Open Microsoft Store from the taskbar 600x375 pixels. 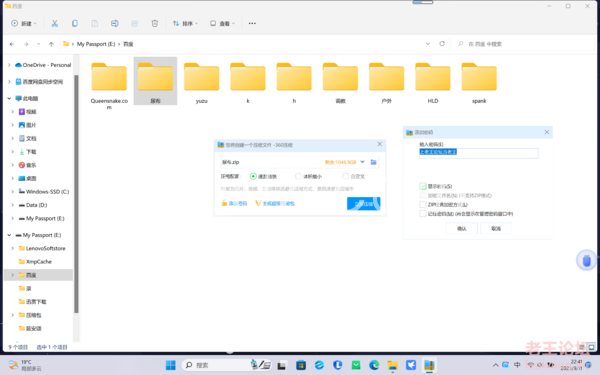[301, 365]
